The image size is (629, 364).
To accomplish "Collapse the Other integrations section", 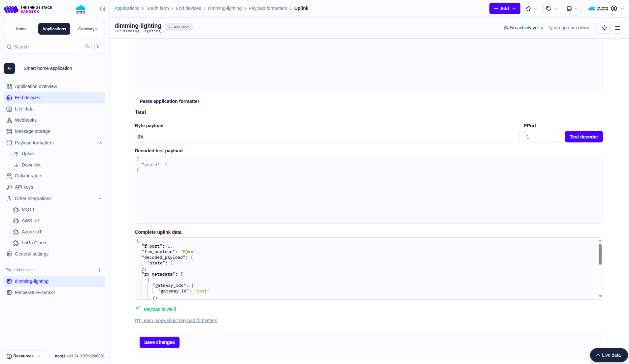I will [100, 198].
